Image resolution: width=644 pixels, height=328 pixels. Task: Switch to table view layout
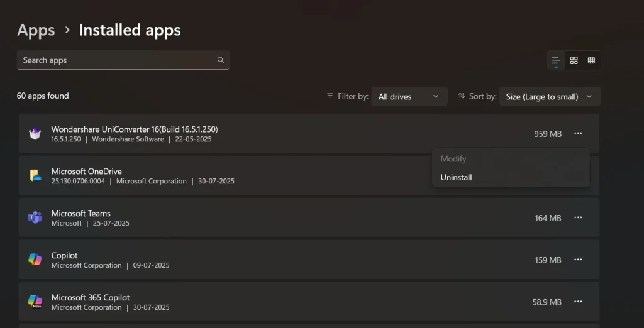591,60
